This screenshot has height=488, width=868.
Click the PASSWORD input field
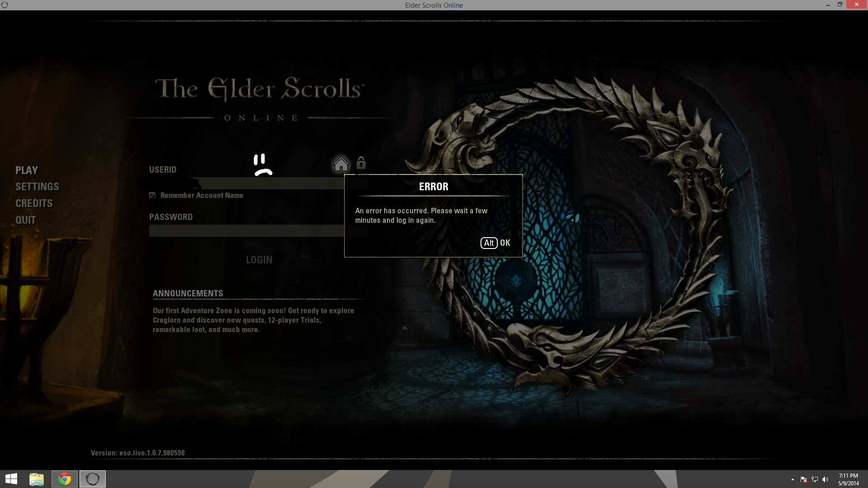[246, 231]
